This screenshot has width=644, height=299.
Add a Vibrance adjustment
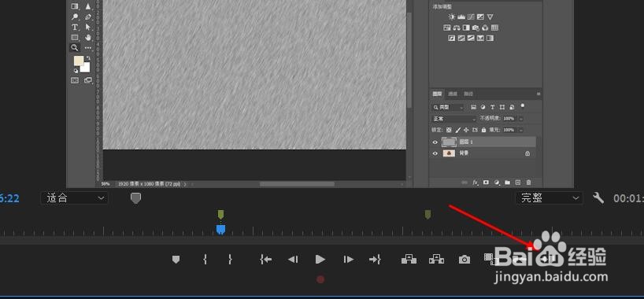[490, 17]
